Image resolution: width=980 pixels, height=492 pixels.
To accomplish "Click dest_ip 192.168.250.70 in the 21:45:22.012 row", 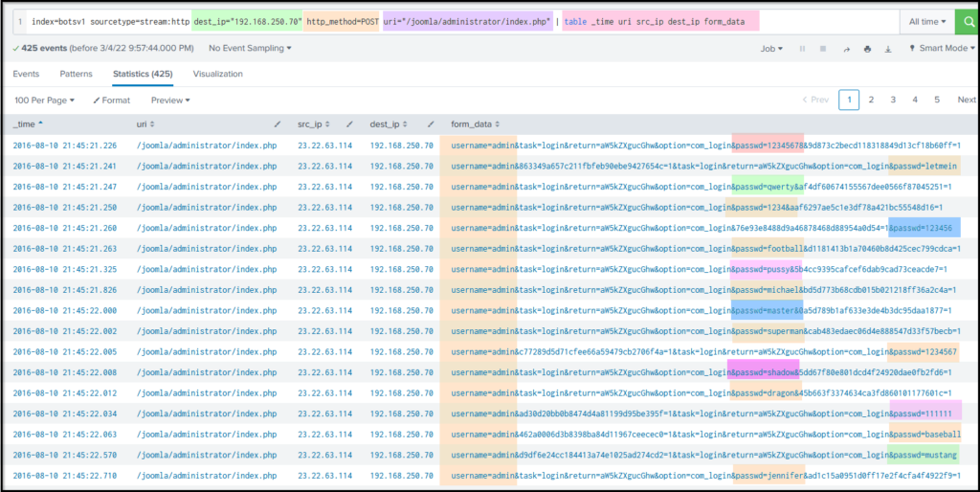I will [401, 393].
